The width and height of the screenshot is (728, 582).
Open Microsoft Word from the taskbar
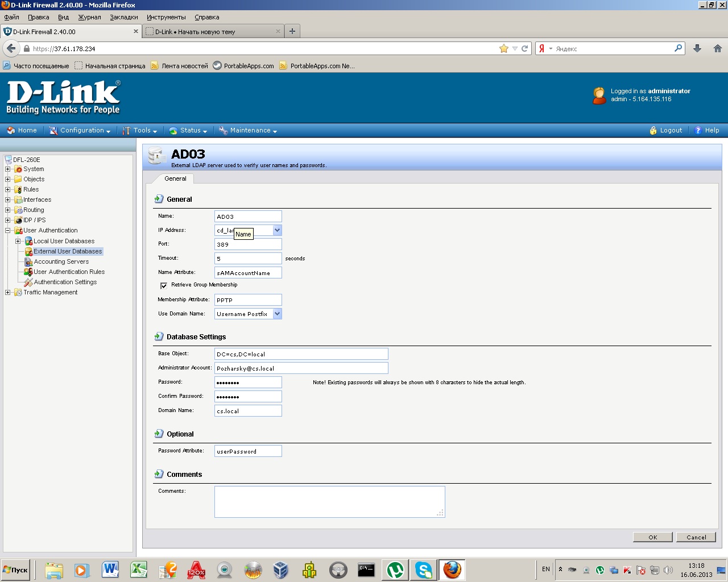(x=110, y=569)
